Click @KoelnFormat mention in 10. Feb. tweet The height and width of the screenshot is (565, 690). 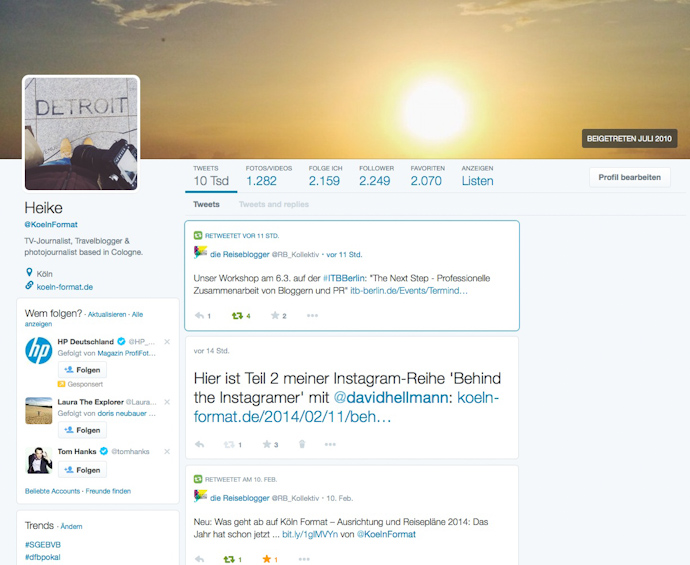(386, 534)
